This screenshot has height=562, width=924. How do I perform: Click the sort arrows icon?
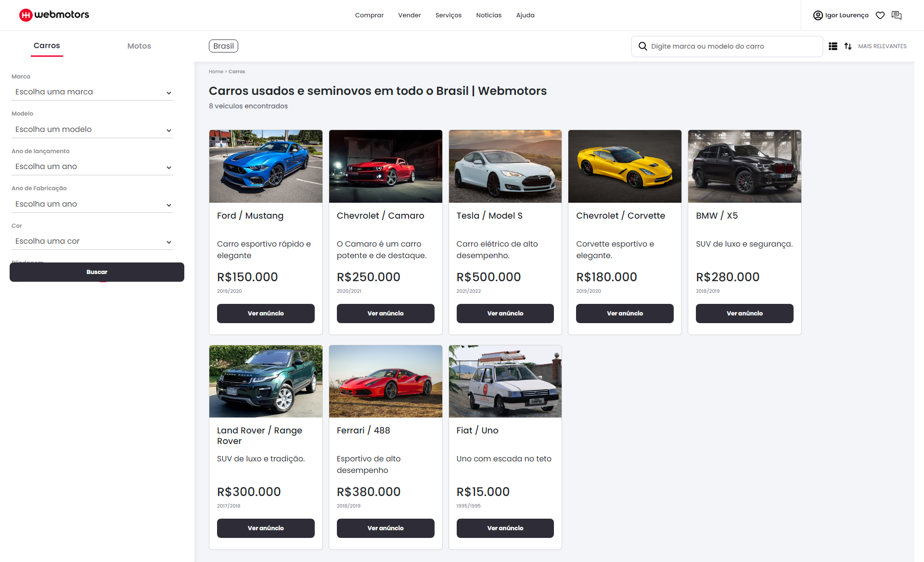(848, 46)
